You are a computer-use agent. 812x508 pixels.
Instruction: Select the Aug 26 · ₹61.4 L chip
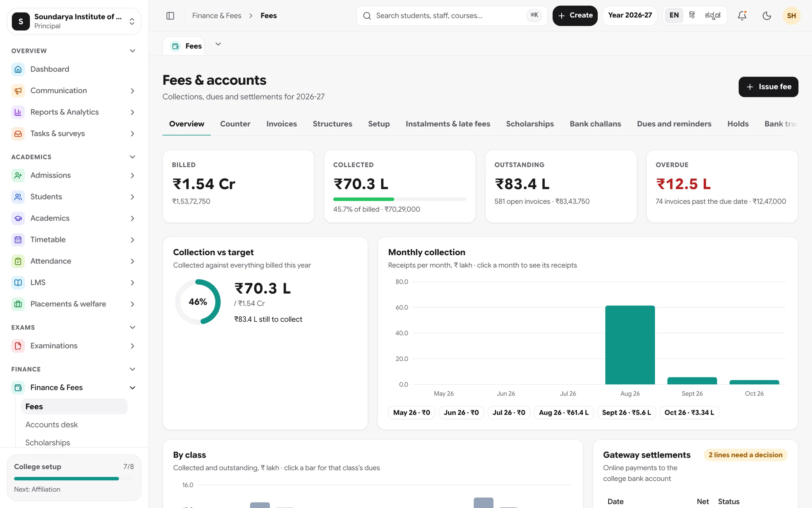tap(564, 412)
